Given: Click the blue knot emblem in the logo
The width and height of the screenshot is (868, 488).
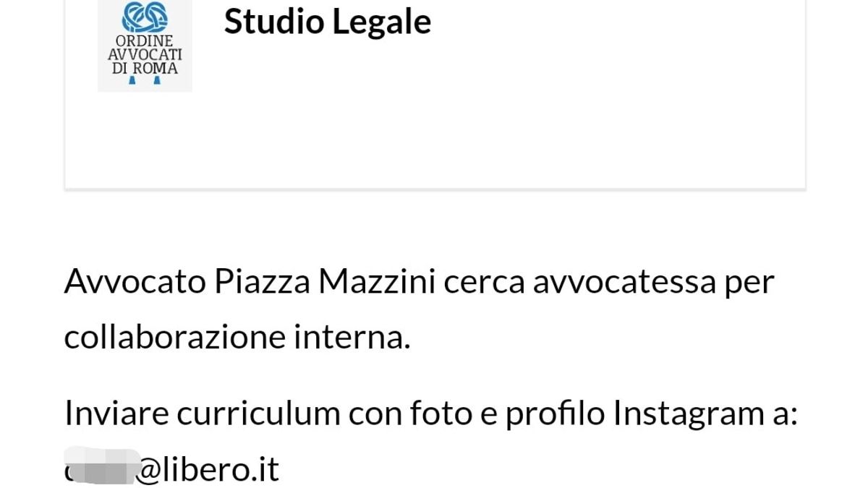Looking at the screenshot, I should pyautogui.click(x=145, y=16).
